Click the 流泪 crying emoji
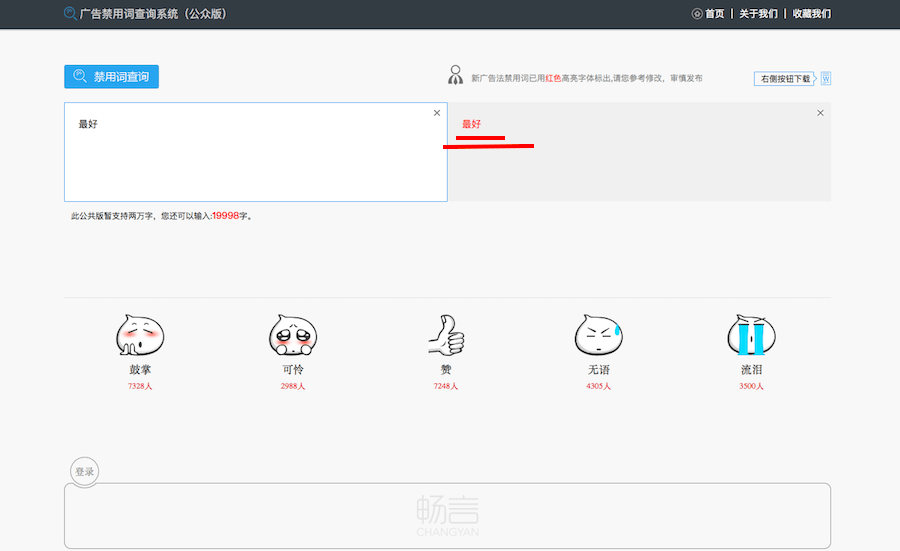The height and width of the screenshot is (551, 900). (751, 335)
